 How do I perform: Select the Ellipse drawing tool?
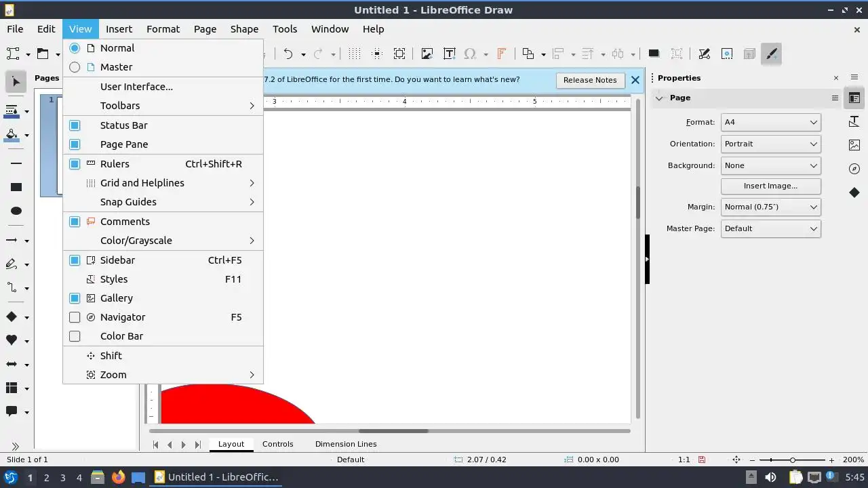[16, 211]
